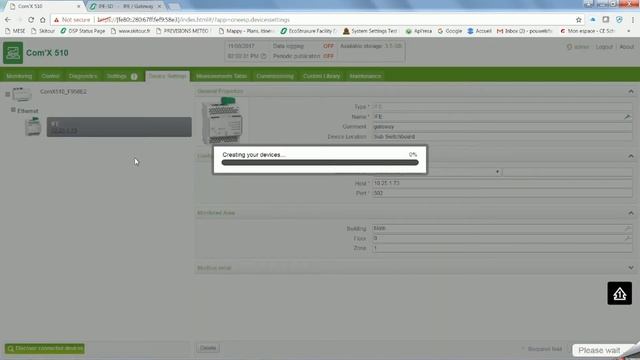
Task: Switch to the Custom Library tab
Action: click(x=321, y=76)
